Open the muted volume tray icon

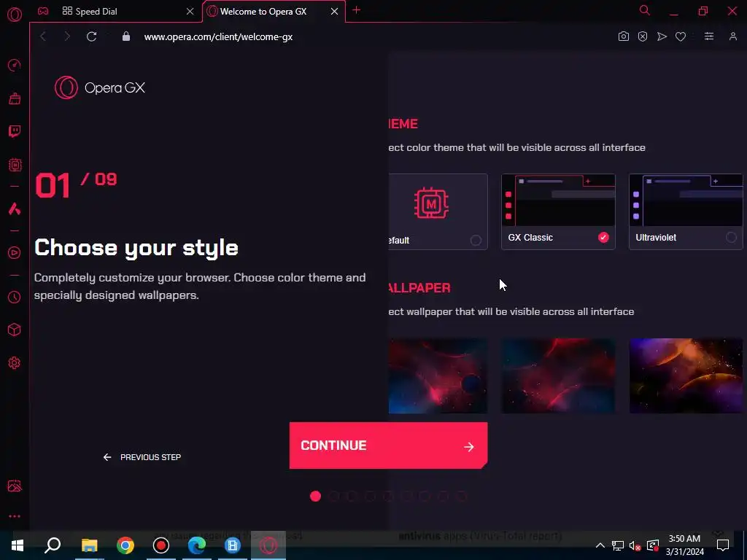coord(635,545)
